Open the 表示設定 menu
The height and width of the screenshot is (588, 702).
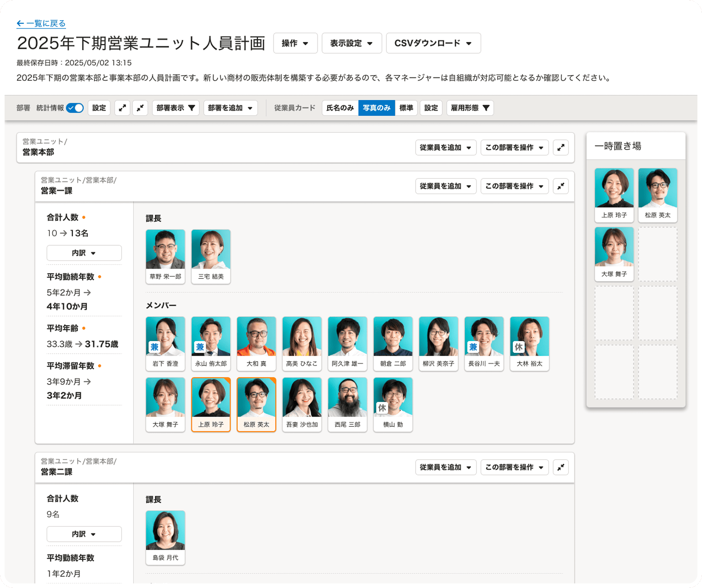(x=351, y=43)
